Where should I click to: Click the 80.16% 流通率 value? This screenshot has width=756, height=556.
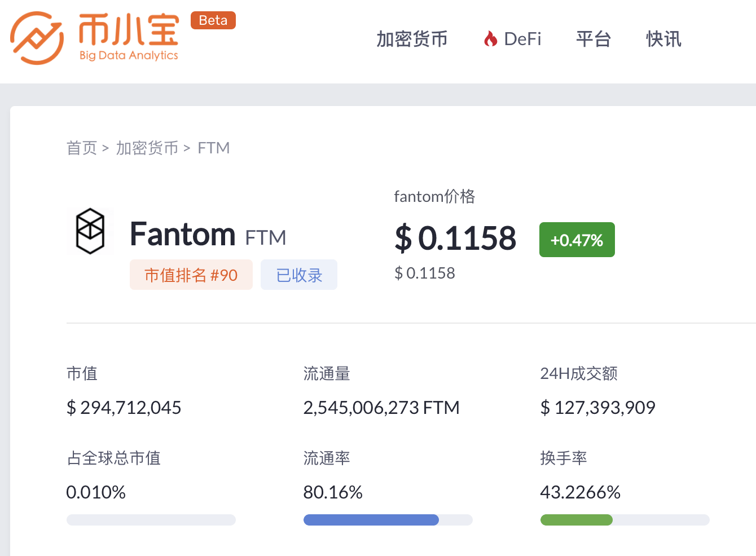tap(333, 492)
